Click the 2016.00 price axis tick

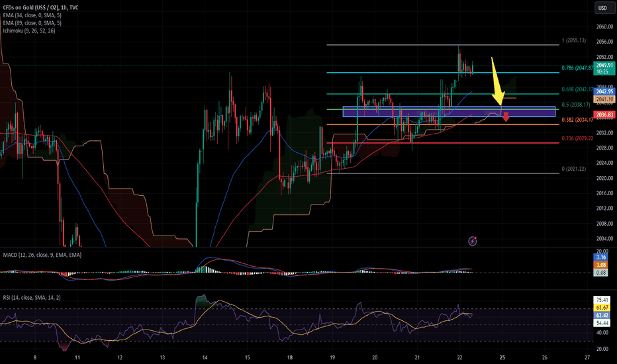(x=604, y=193)
